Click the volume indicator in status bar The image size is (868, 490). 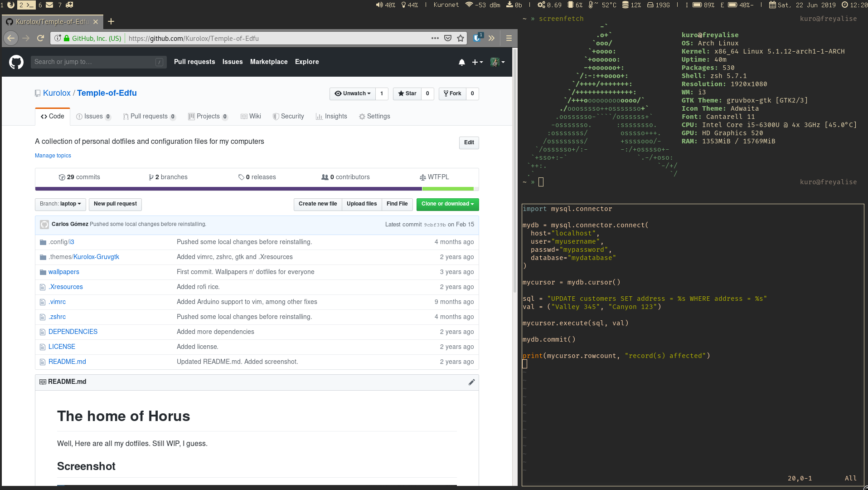[x=386, y=5]
